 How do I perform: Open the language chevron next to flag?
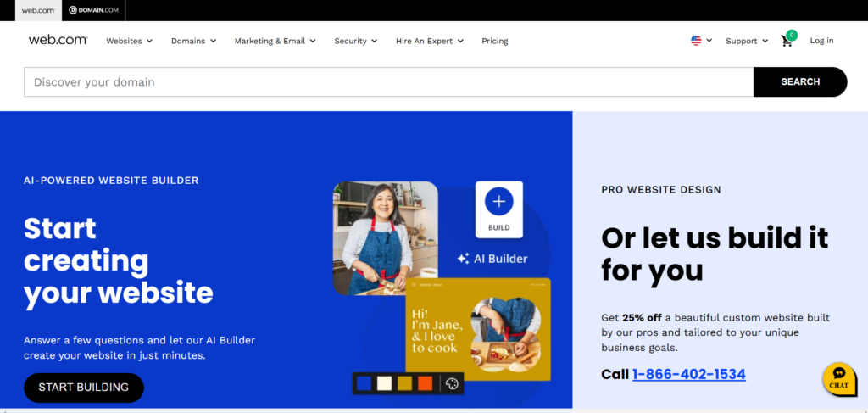click(709, 41)
